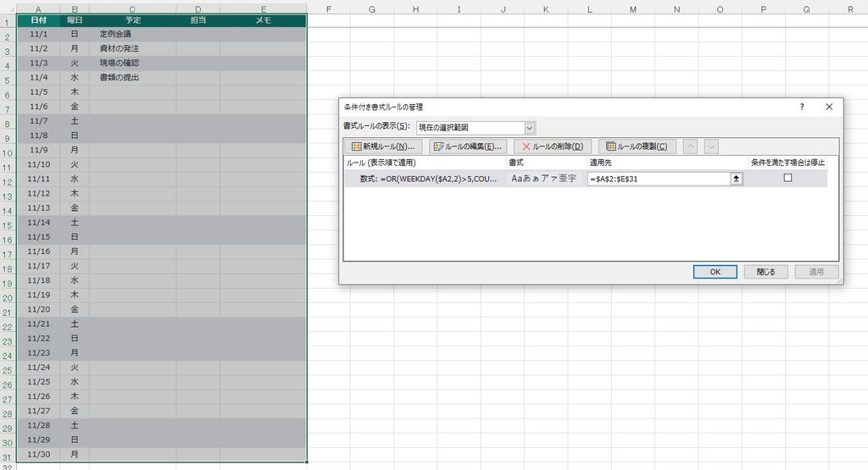Viewport: 868px width, 470px height.
Task: Close the conditional formatting rules dialog
Action: [x=829, y=107]
